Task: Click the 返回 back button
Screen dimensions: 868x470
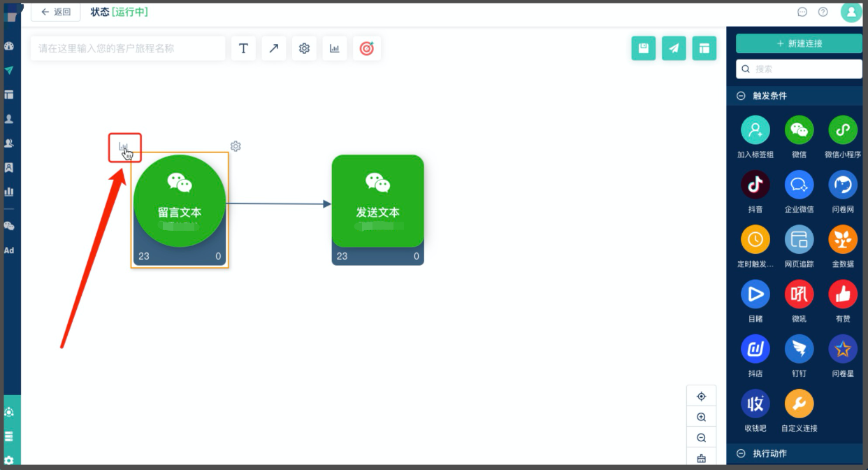Action: 56,12
